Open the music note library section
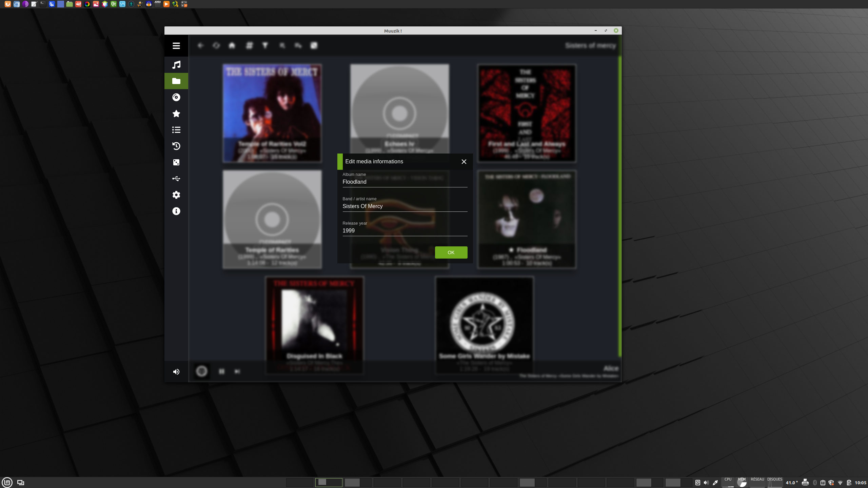Screen dimensions: 868x488 click(176, 65)
